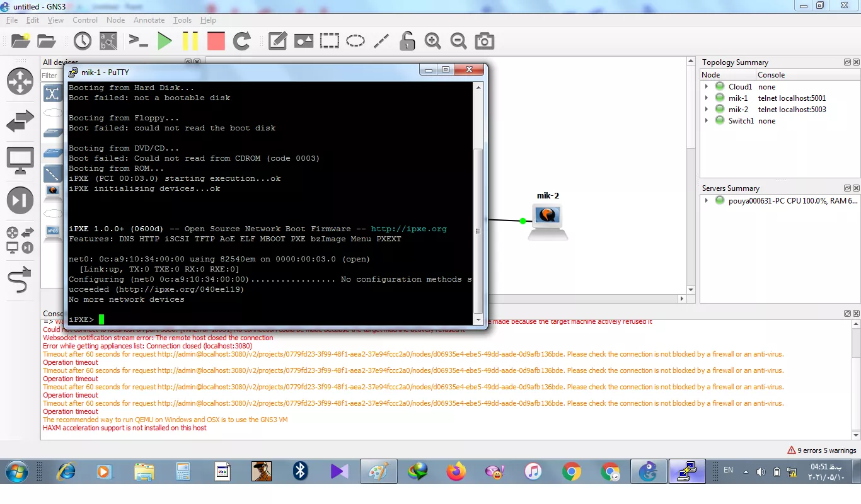Close the Servers Summary panel
This screenshot has width=861, height=504.
tap(856, 188)
